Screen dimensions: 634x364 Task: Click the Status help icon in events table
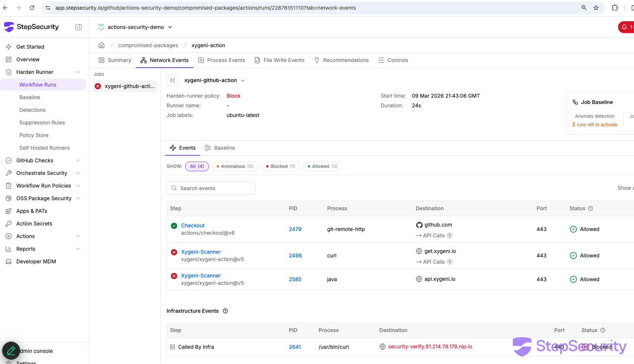[590, 208]
